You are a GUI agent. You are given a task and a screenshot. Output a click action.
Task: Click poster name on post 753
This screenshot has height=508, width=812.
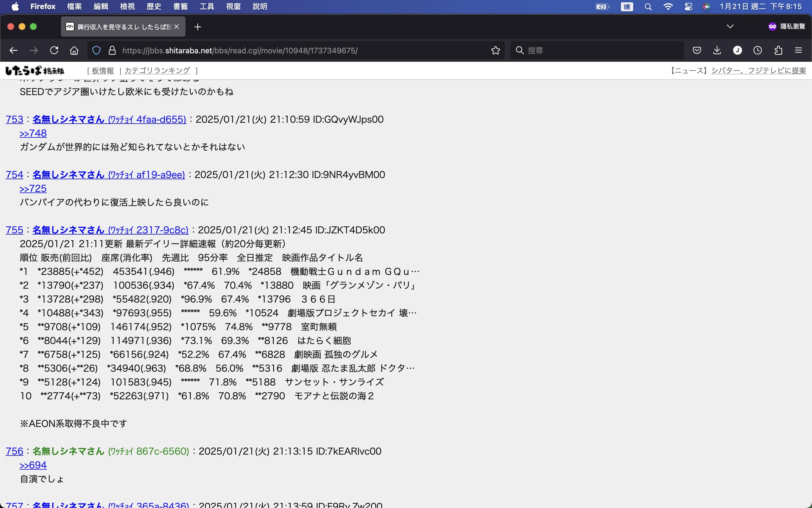click(x=109, y=119)
